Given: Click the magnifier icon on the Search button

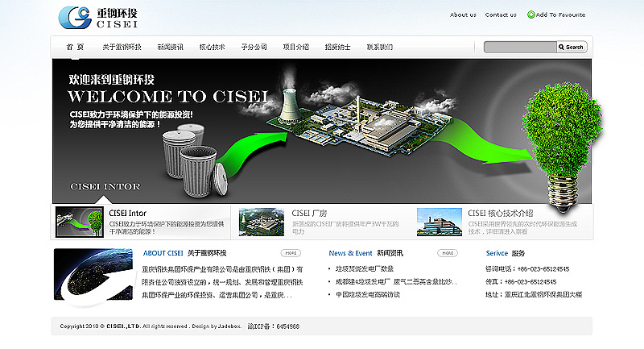Looking at the screenshot, I should (x=561, y=48).
